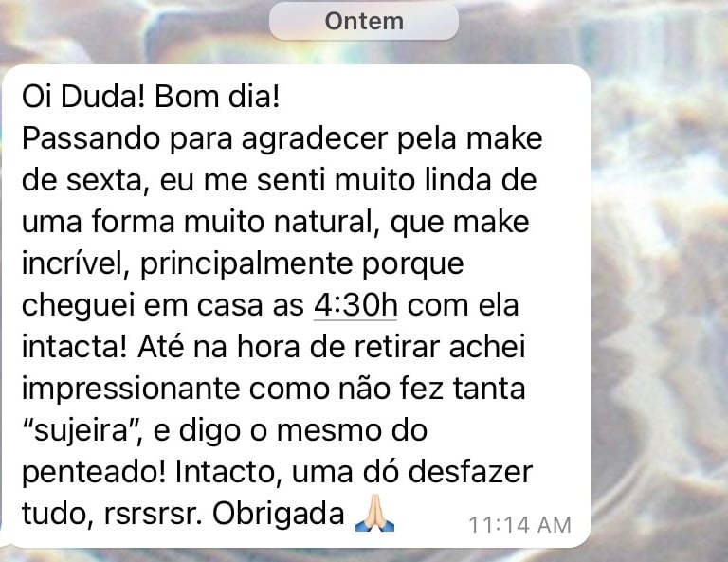Viewport: 728px width, 562px height.
Task: Click the Ontem date label
Action: click(364, 21)
